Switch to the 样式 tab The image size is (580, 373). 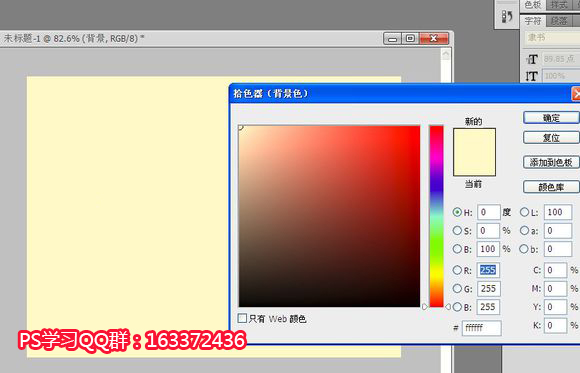pyautogui.click(x=559, y=4)
